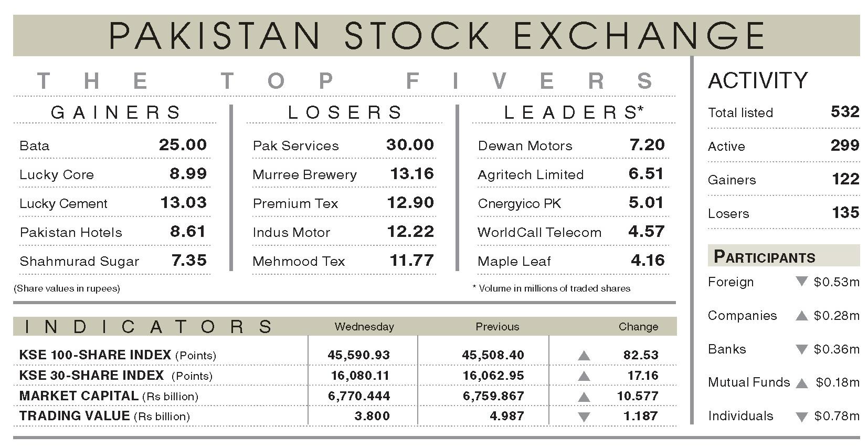Click the up arrow for Market Capital change
The image size is (868, 446).
584,397
